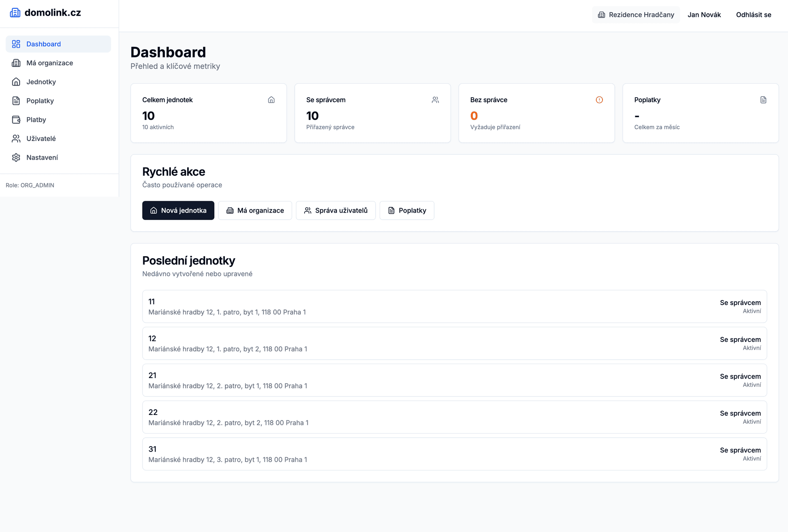The height and width of the screenshot is (532, 788).
Task: Click the building icon next to Rezidence Hradčany
Action: (602, 14)
